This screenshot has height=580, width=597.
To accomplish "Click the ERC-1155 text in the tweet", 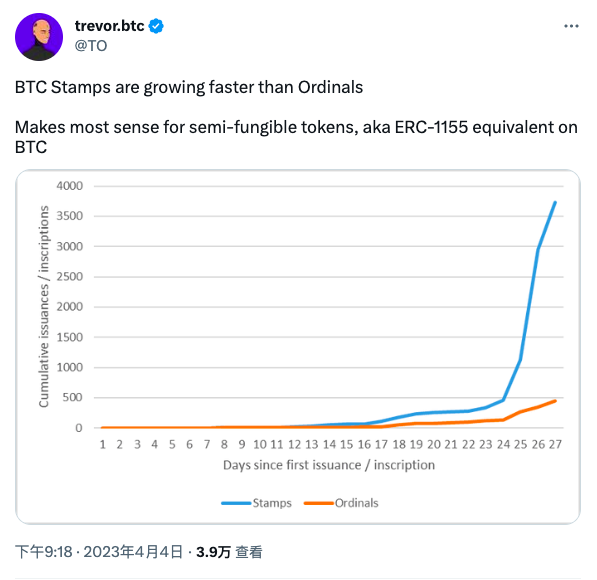I will point(431,127).
